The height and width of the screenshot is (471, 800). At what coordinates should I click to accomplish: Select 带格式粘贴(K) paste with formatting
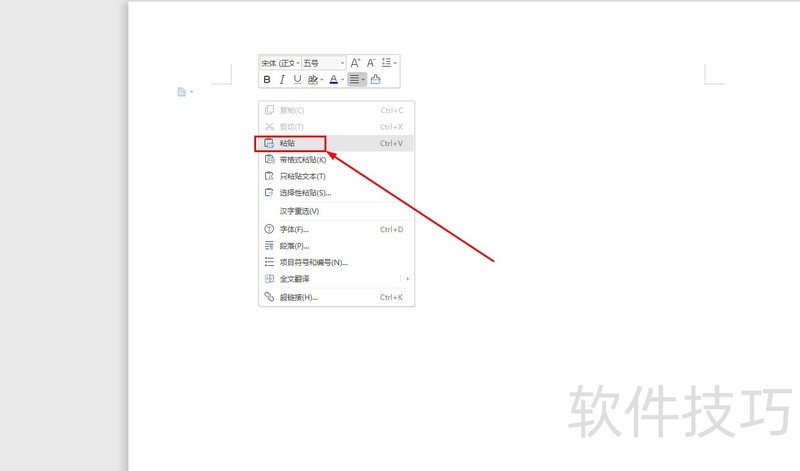pyautogui.click(x=337, y=160)
